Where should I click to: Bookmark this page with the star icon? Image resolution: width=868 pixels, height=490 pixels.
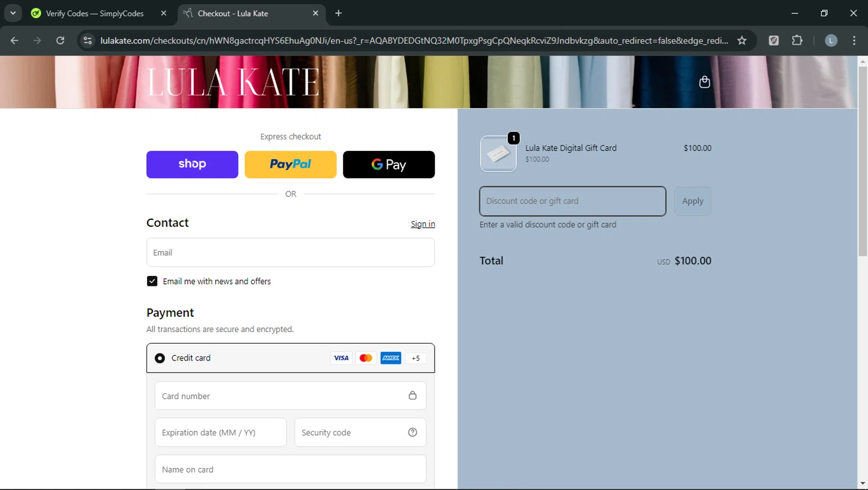pyautogui.click(x=742, y=40)
